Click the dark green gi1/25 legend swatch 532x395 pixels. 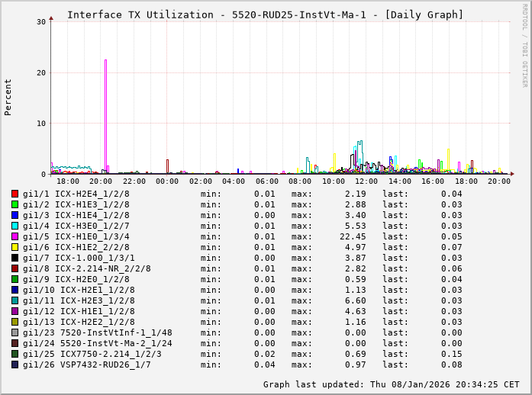(x=15, y=354)
